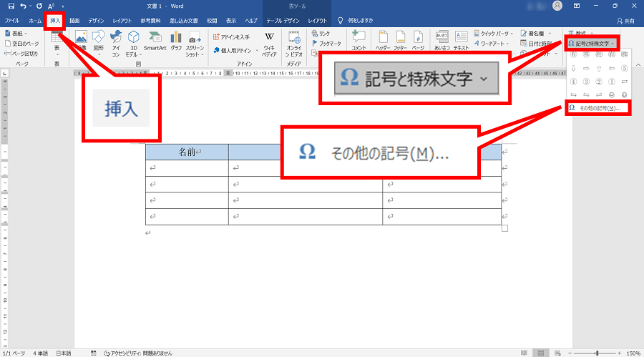Click the ruler tab-stop selector L box

click(x=4, y=73)
